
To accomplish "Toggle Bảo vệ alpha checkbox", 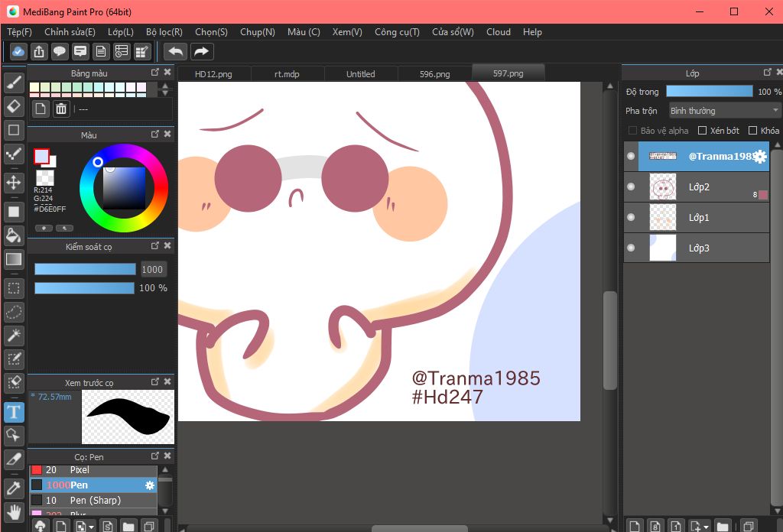I will (x=632, y=130).
